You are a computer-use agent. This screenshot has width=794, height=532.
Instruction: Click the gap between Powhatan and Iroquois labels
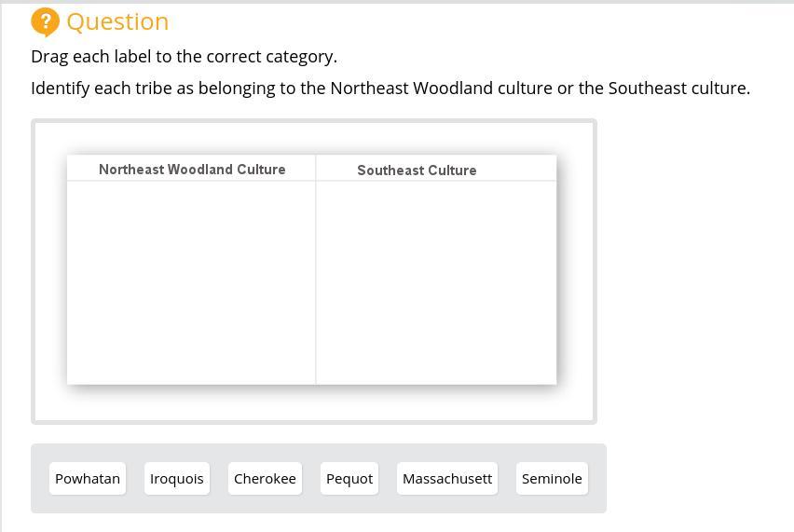tap(135, 479)
